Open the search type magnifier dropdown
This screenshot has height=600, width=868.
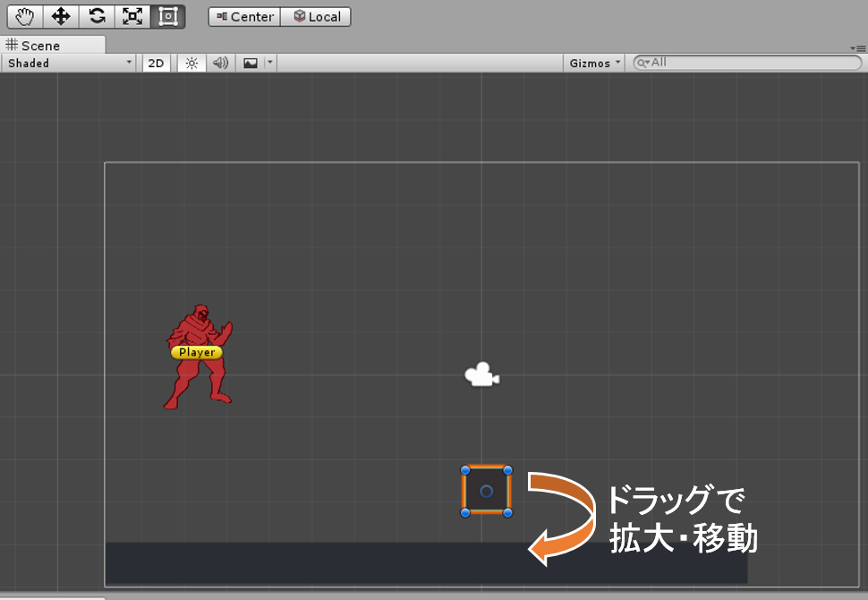[x=642, y=64]
